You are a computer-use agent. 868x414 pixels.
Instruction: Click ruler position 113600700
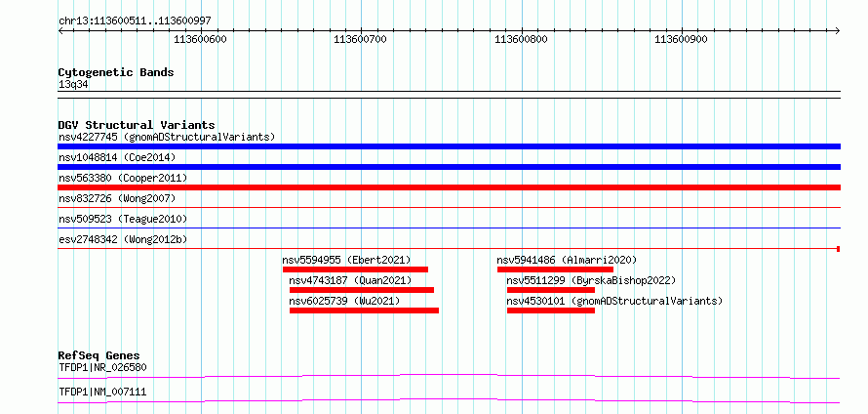click(x=361, y=39)
